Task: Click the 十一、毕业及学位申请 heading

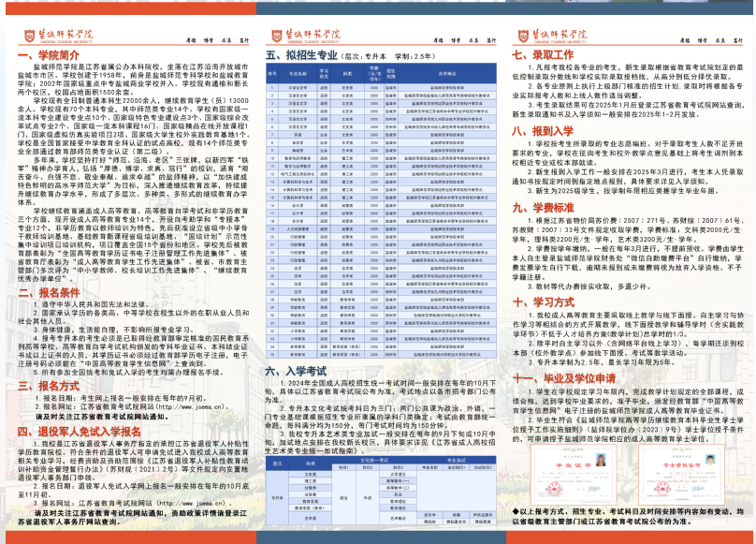Action: coord(564,378)
